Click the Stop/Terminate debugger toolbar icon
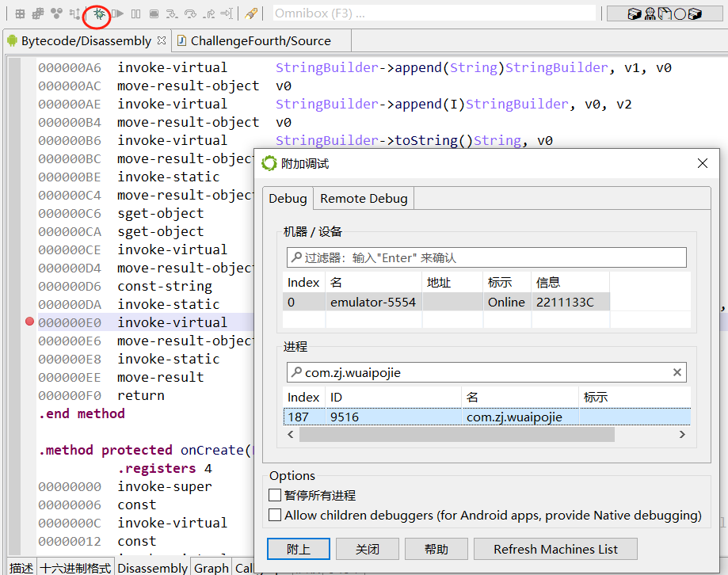The height and width of the screenshot is (575, 728). 154,13
